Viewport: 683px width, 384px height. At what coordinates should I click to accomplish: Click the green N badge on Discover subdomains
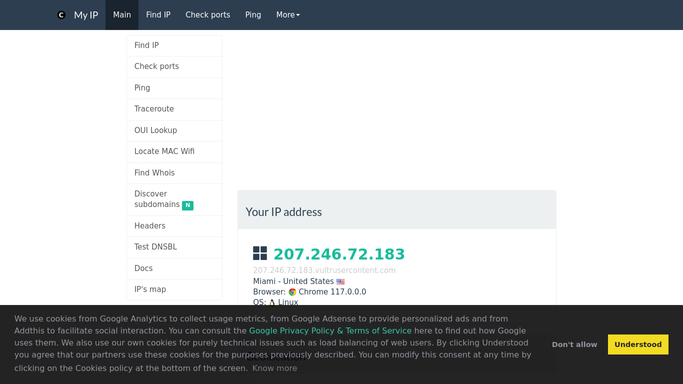(x=188, y=205)
